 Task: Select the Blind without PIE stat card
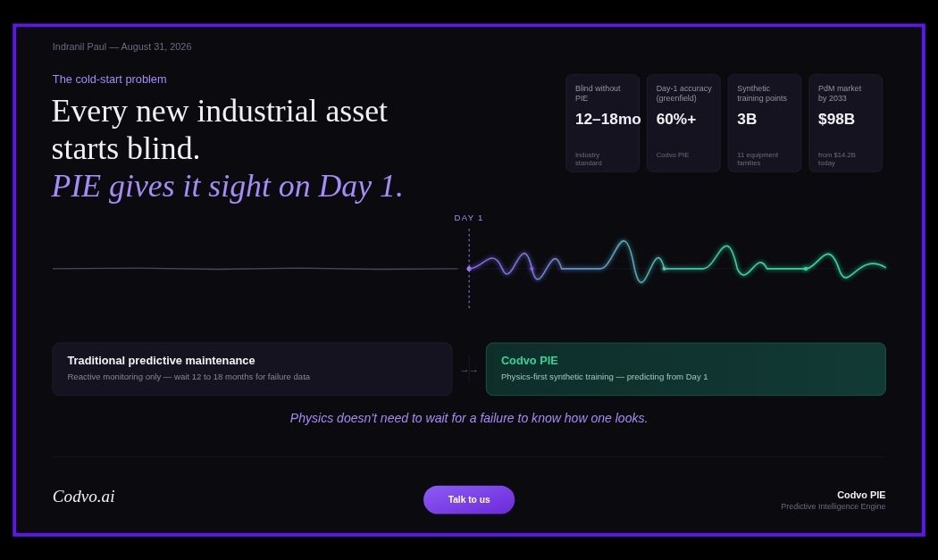[x=602, y=123]
